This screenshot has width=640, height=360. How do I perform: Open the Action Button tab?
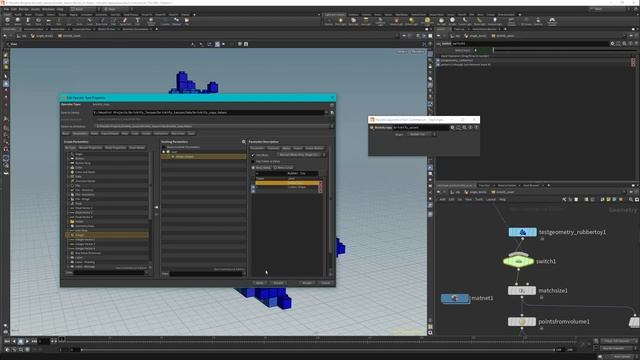(314, 148)
